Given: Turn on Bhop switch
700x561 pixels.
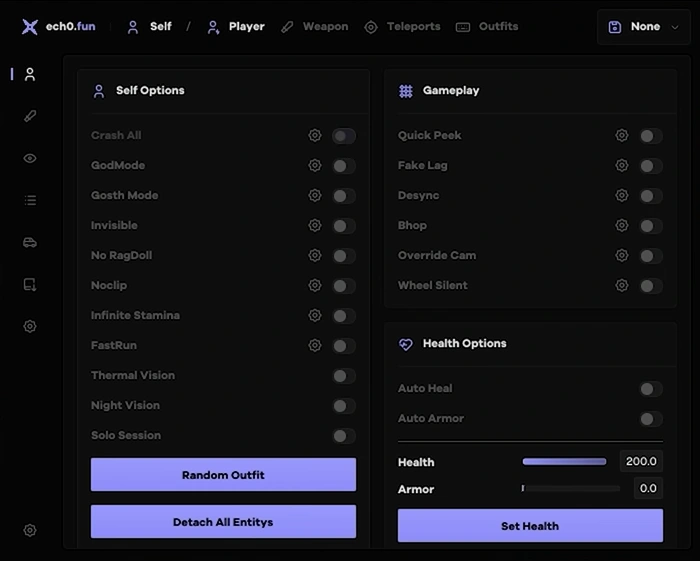Looking at the screenshot, I should 651,226.
